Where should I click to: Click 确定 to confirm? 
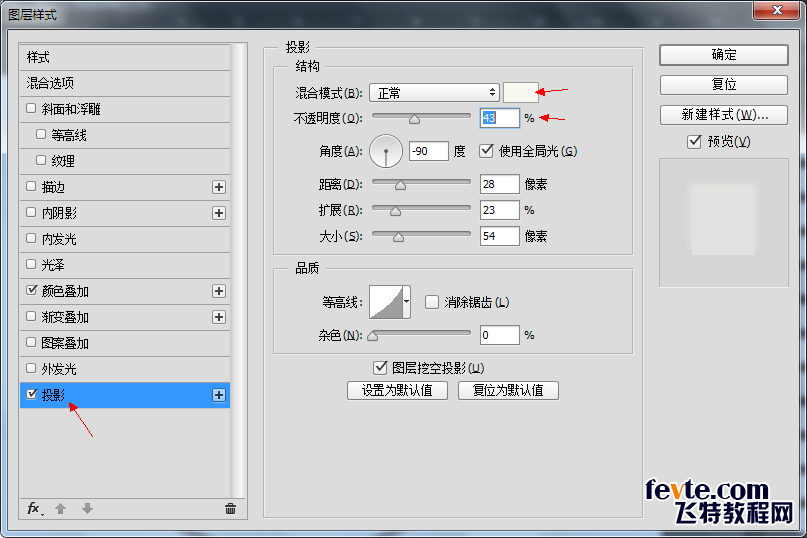[x=724, y=55]
